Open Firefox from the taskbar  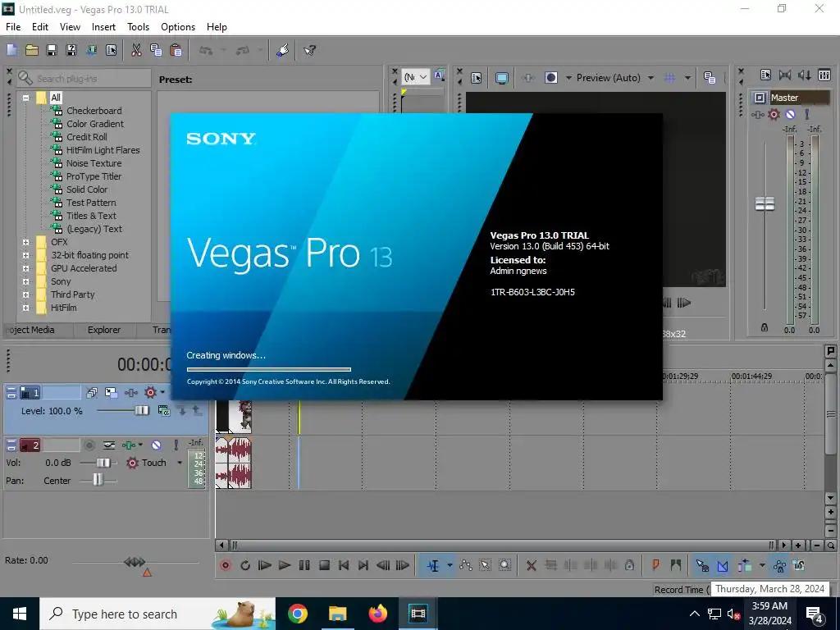coord(377,614)
